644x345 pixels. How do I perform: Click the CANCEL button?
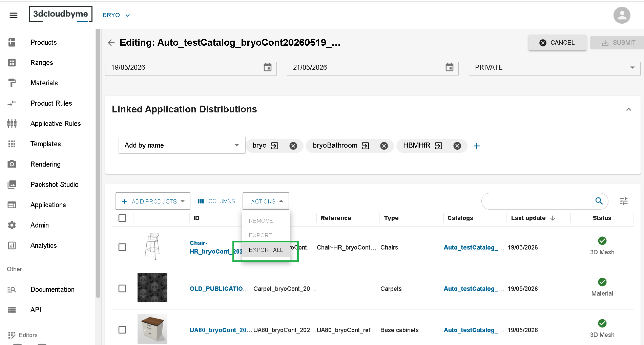pyautogui.click(x=558, y=43)
